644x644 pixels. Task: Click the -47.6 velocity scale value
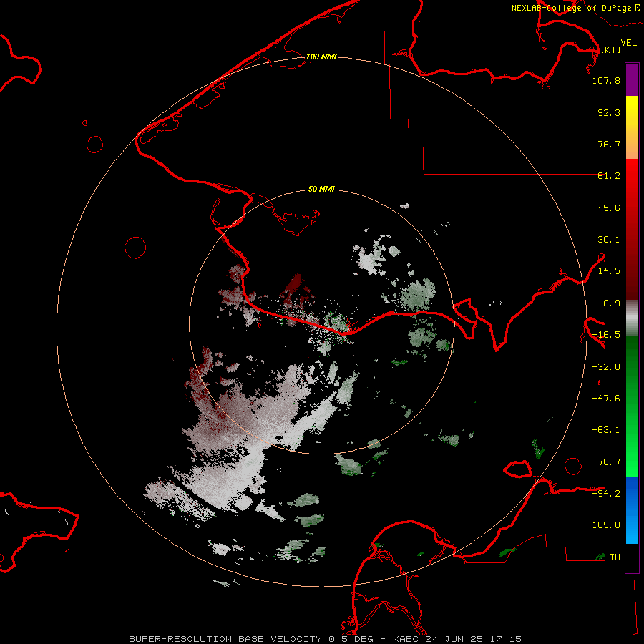tap(606, 399)
